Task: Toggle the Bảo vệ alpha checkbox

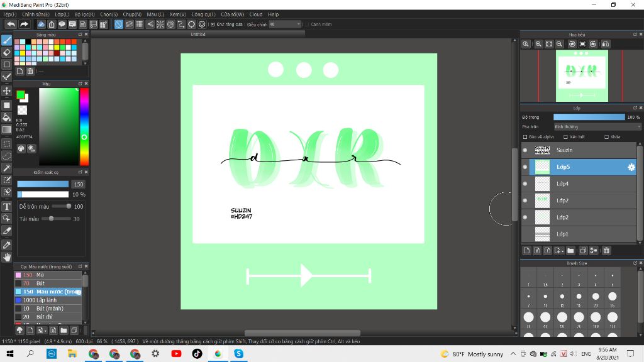Action: click(x=525, y=137)
